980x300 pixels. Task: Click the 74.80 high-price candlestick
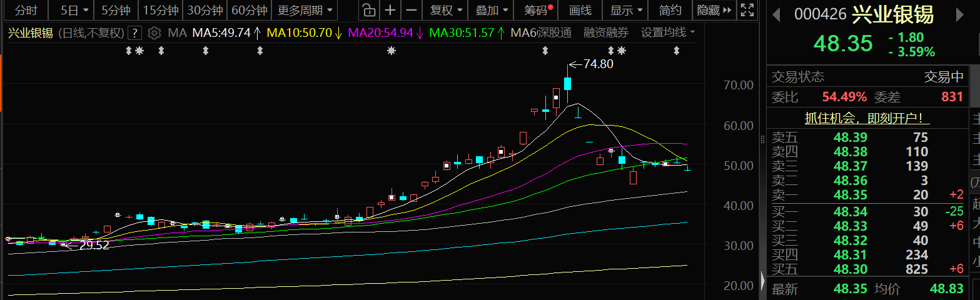[567, 83]
